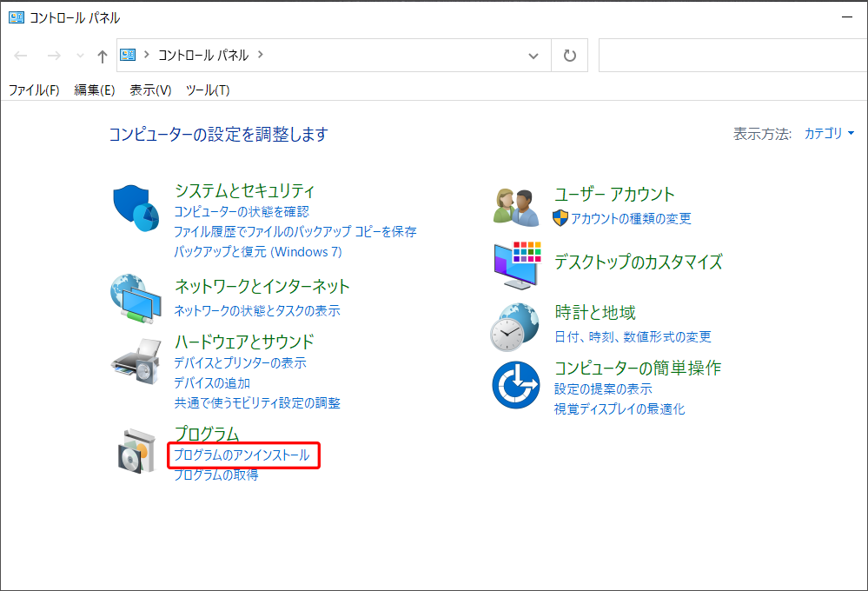Image resolution: width=868 pixels, height=591 pixels.
Task: Open the ファイル(F) menu
Action: pos(34,90)
